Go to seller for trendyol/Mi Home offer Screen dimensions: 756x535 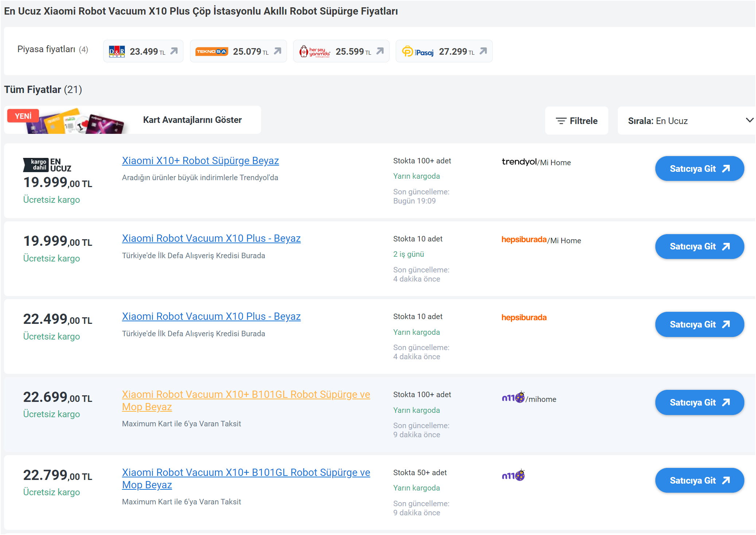pos(699,168)
